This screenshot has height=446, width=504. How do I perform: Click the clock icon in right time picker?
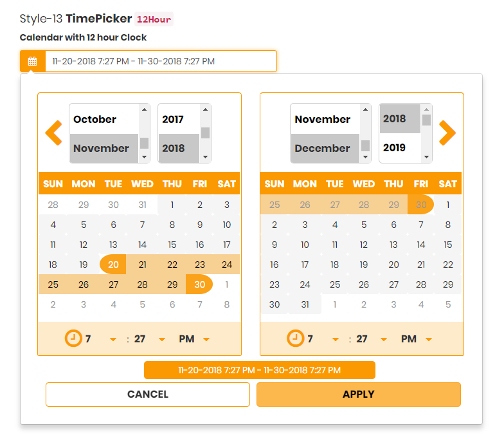pos(296,339)
